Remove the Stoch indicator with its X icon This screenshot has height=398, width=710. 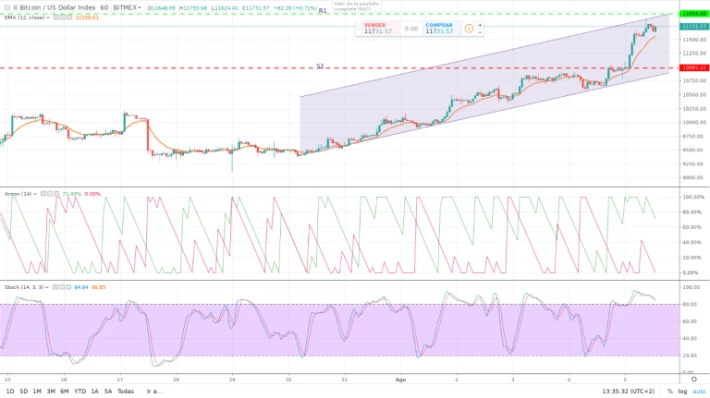tap(68, 287)
